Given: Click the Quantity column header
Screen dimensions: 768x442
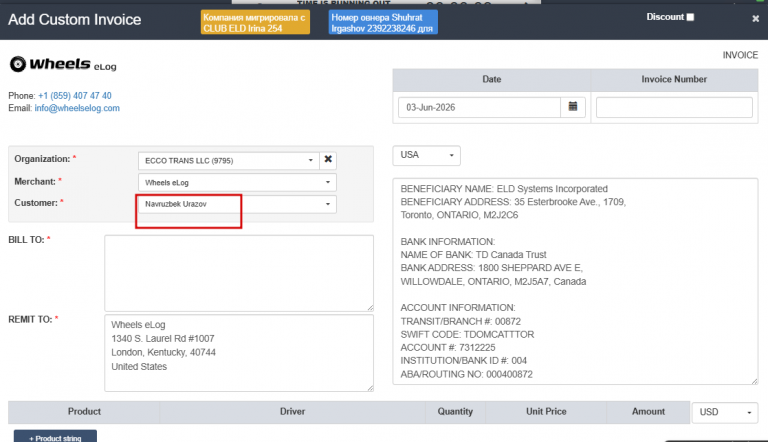Looking at the screenshot, I should tap(455, 412).
